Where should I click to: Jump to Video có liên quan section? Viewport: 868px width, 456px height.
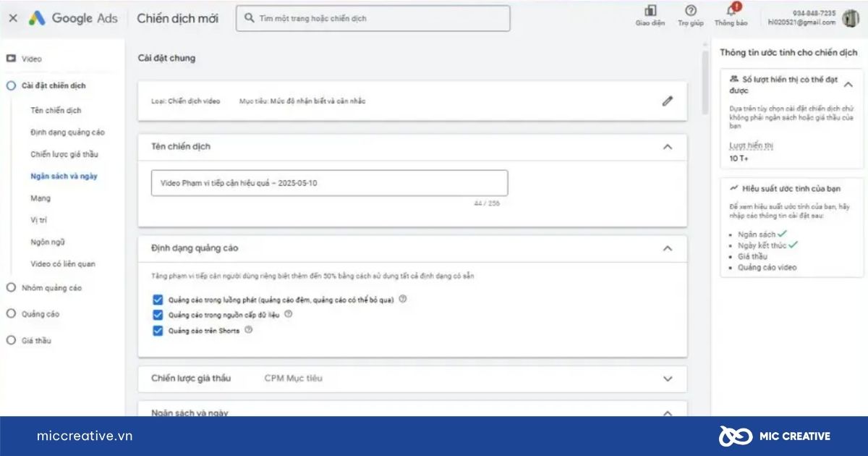[62, 264]
